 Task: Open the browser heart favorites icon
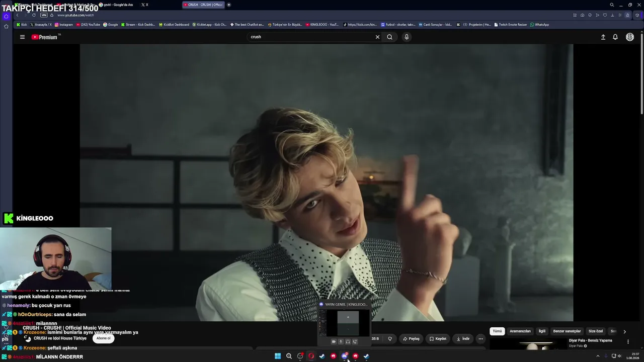(605, 15)
